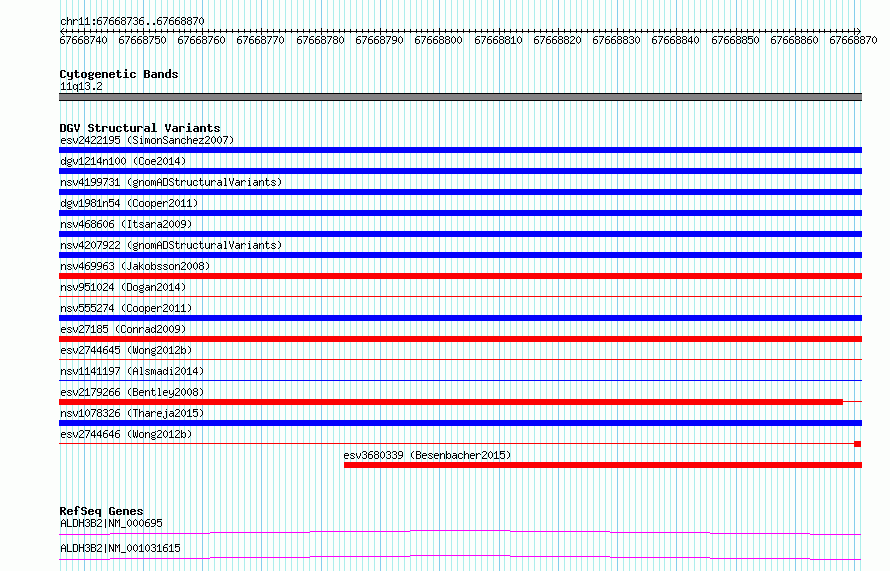Click ruler position 67668840
890x571 pixels.
click(x=675, y=40)
